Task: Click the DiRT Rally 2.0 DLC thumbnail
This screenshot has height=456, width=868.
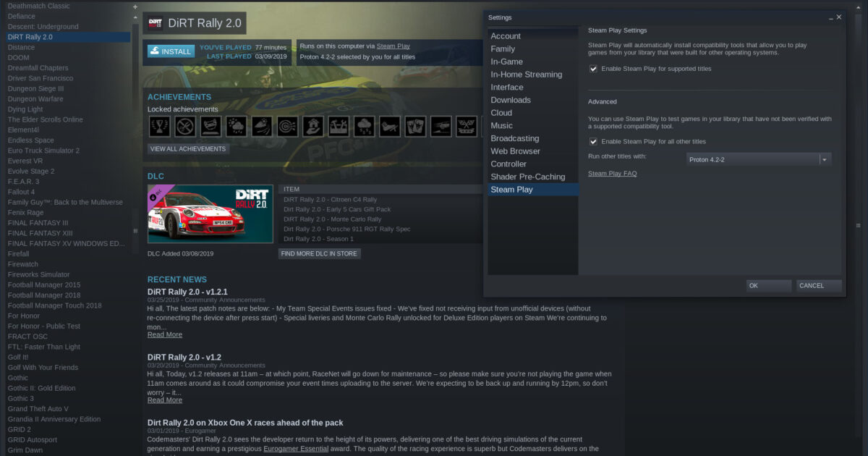Action: (x=210, y=214)
